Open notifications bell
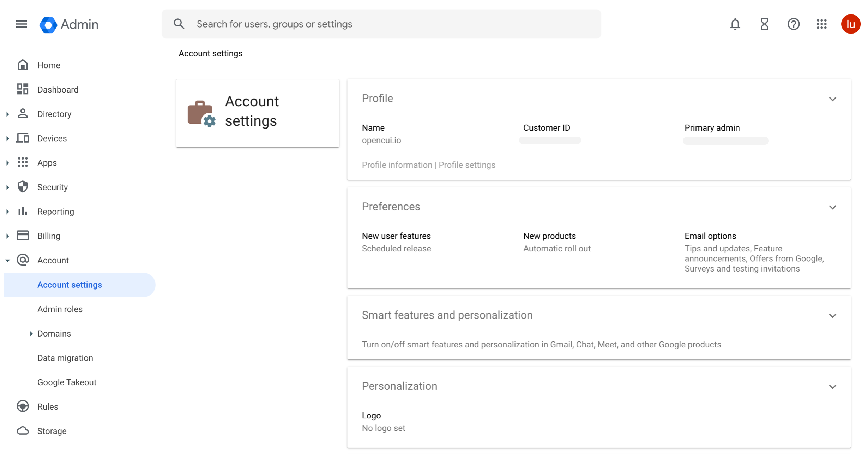 [x=735, y=24]
